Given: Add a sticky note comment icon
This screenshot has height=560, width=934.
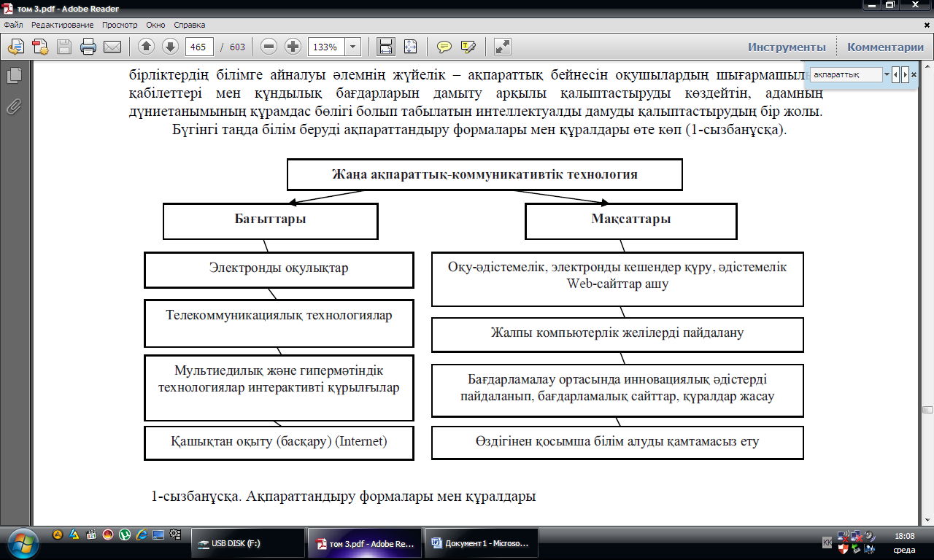Looking at the screenshot, I should (444, 47).
